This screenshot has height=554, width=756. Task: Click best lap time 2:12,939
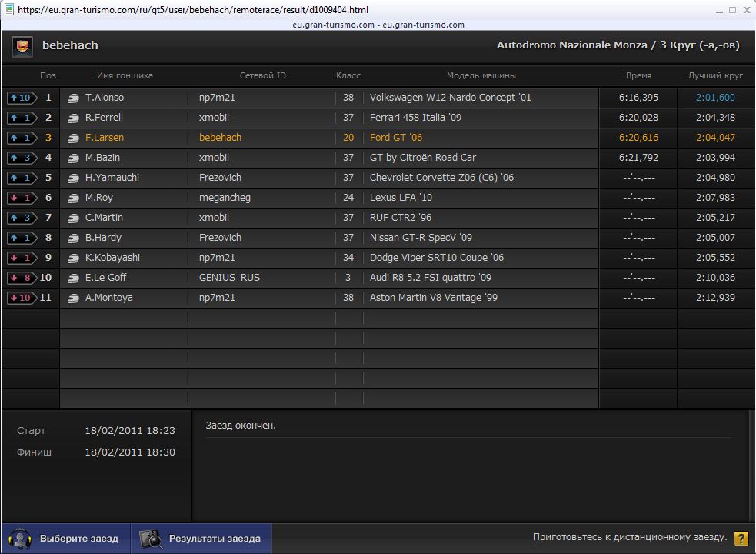pyautogui.click(x=715, y=298)
